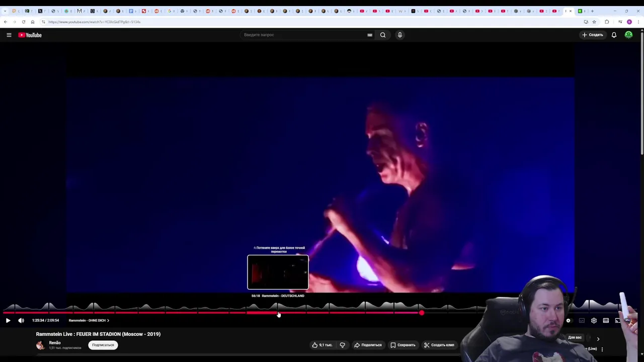Switch to the X (Twitter) tab

(40, 11)
